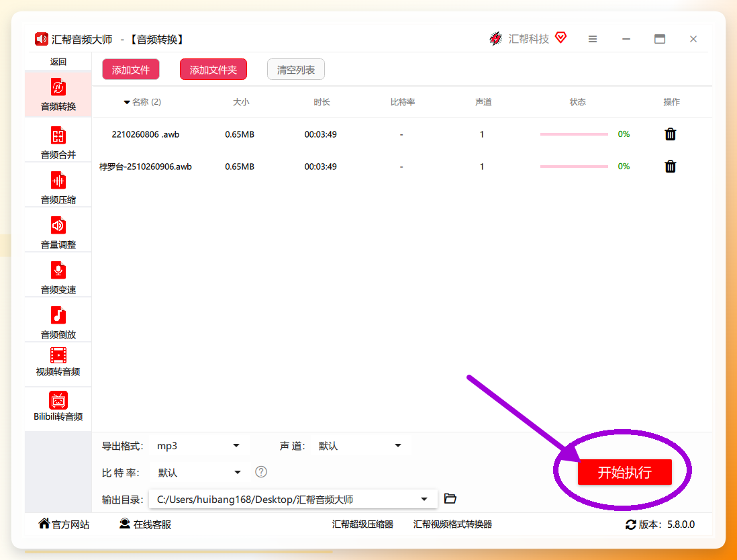Click the 在线客服 person icon

(125, 523)
